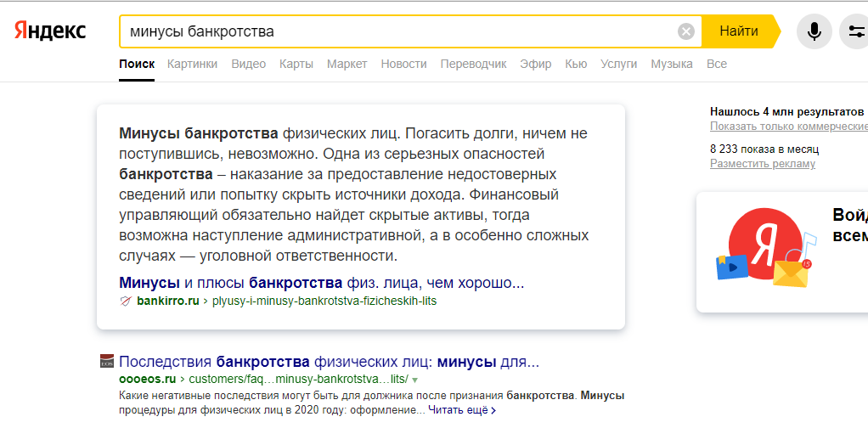Click the text Нашлось 4 млн результатов
Screen dimensions: 868x428
click(786, 111)
